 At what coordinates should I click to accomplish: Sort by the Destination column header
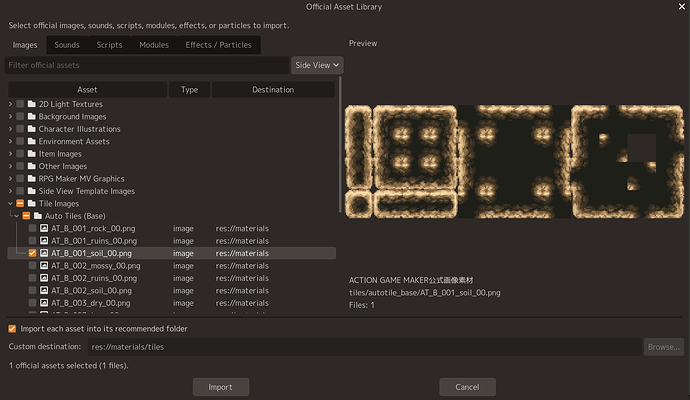tap(273, 90)
